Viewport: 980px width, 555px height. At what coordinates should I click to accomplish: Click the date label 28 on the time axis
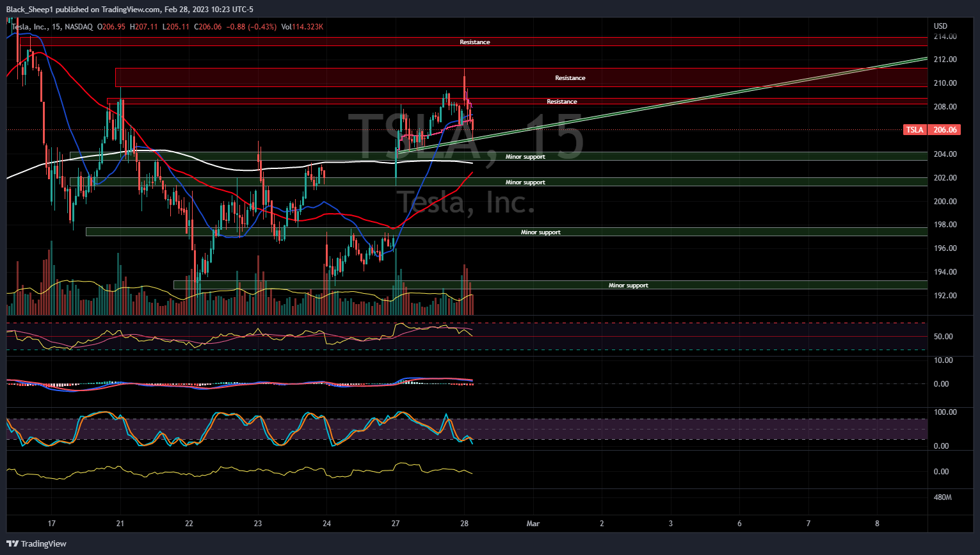(x=464, y=524)
